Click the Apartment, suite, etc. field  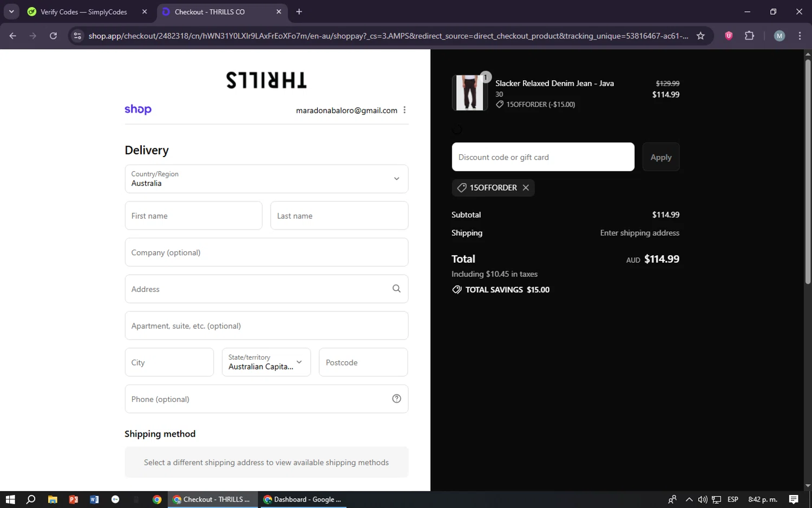tap(266, 325)
